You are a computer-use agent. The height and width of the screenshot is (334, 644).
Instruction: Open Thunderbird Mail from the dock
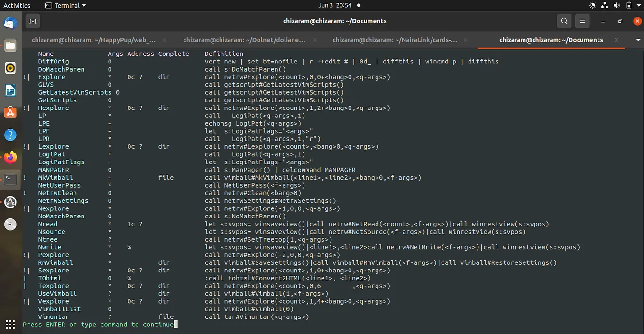tap(10, 22)
